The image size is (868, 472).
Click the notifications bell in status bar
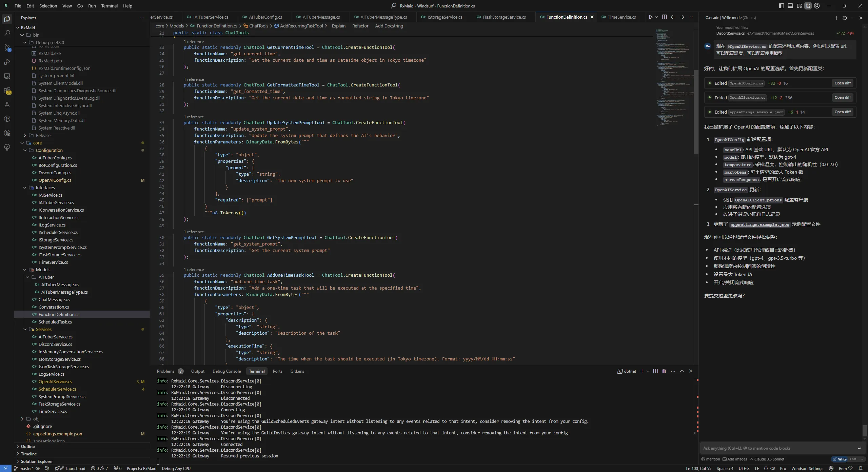click(861, 468)
